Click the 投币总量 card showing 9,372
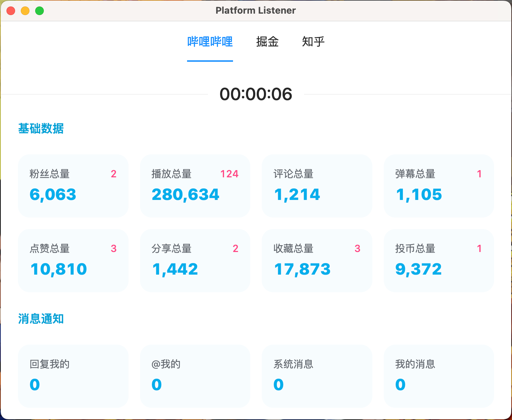512x420 pixels. (439, 261)
